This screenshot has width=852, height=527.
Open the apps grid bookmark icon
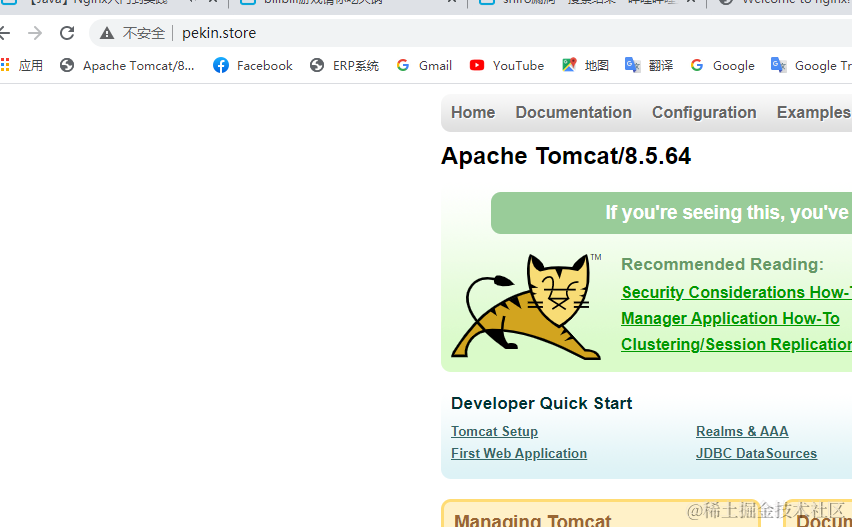5,65
